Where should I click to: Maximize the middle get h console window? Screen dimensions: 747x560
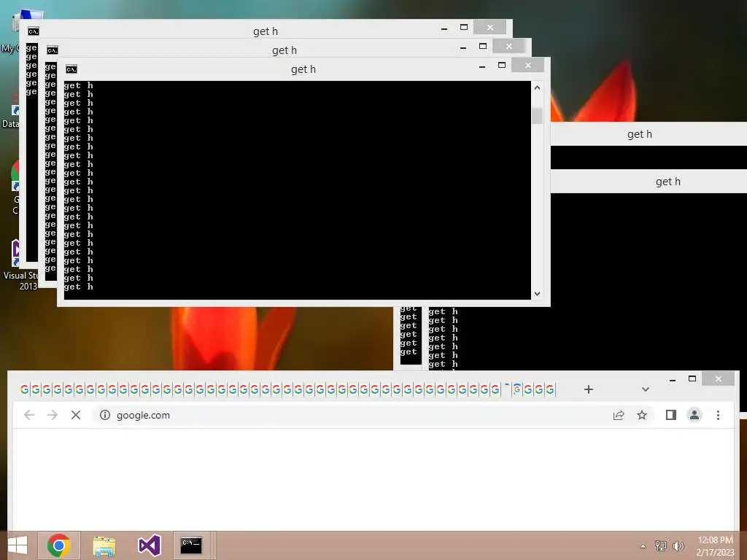(x=483, y=46)
